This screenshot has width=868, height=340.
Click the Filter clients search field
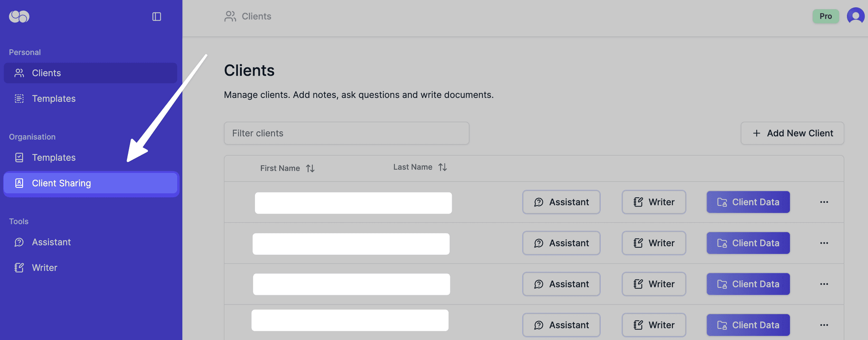coord(346,133)
